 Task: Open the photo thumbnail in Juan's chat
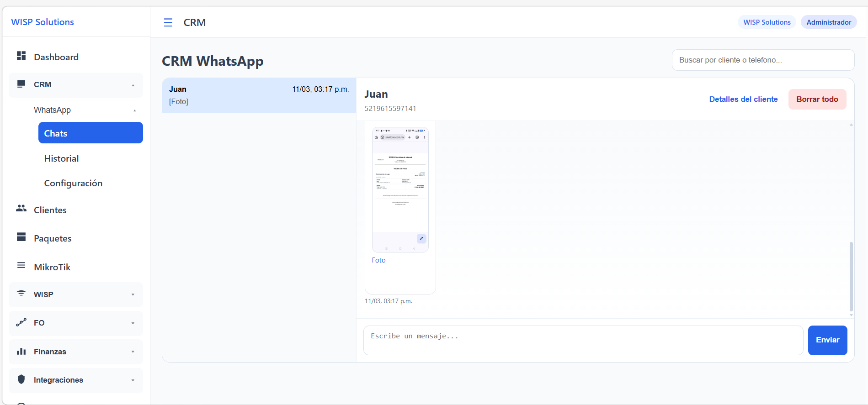(x=400, y=189)
